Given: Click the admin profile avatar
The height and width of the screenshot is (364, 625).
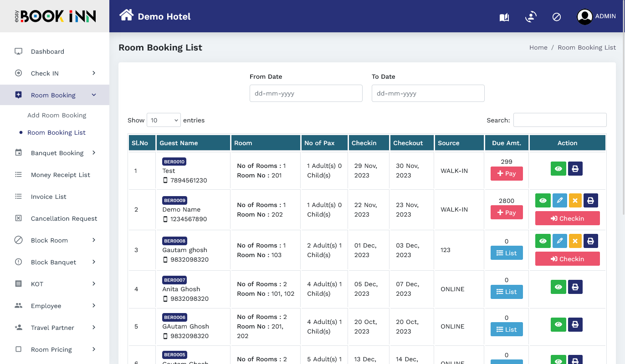Looking at the screenshot, I should click(x=584, y=17).
